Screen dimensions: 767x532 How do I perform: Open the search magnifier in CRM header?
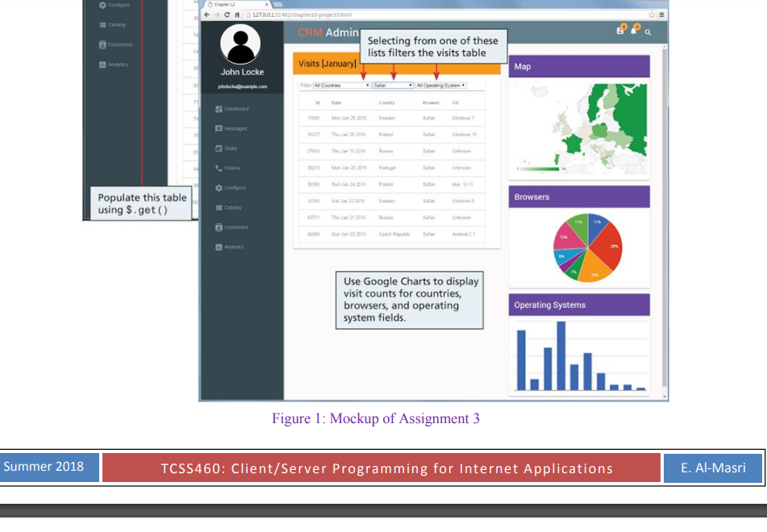648,31
